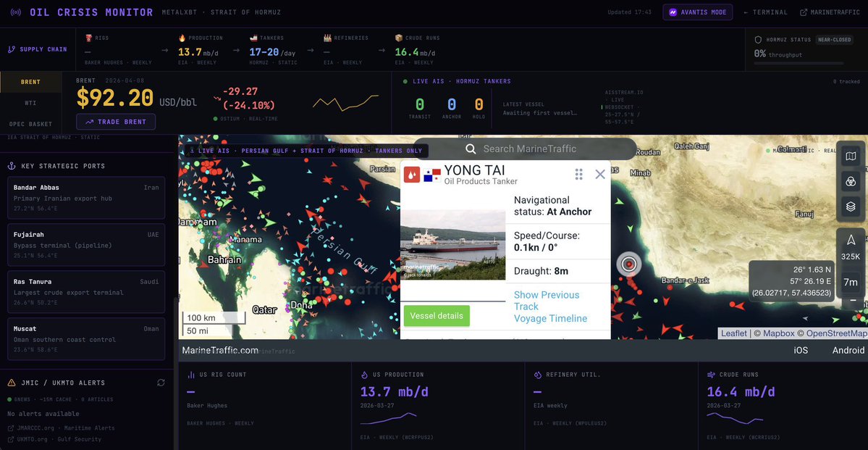Click the Hormuz Status shield icon
Viewport: 868px width, 450px height.
(759, 40)
